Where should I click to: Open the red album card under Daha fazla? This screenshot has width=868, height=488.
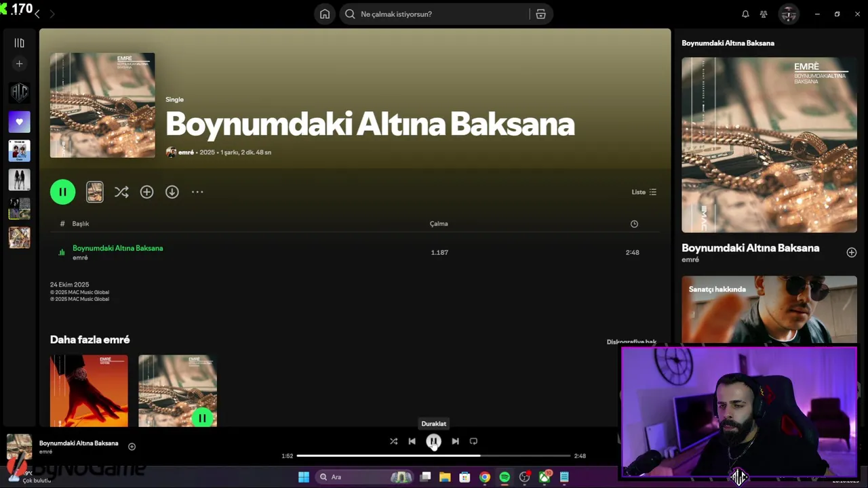[x=89, y=391]
